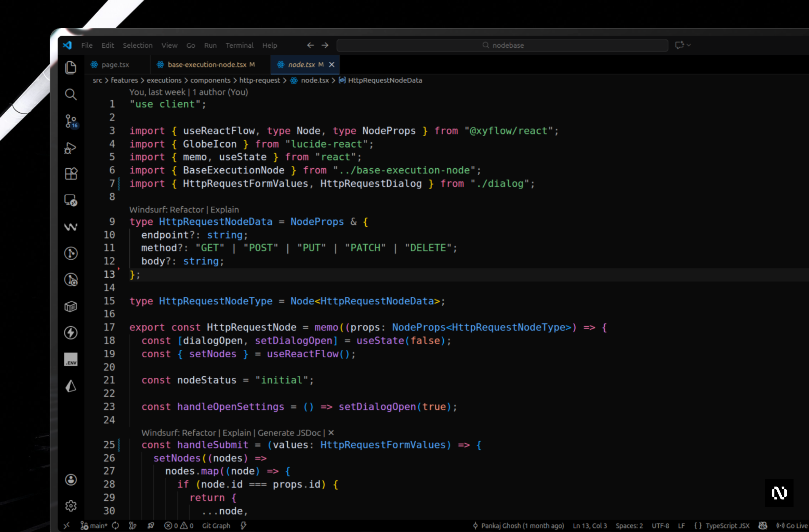The width and height of the screenshot is (809, 532).
Task: Change the LF end-of-line setting
Action: [681, 525]
